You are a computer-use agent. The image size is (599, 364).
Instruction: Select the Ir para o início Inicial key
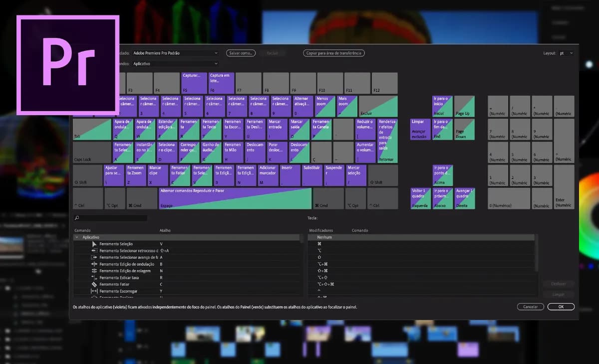click(442, 106)
